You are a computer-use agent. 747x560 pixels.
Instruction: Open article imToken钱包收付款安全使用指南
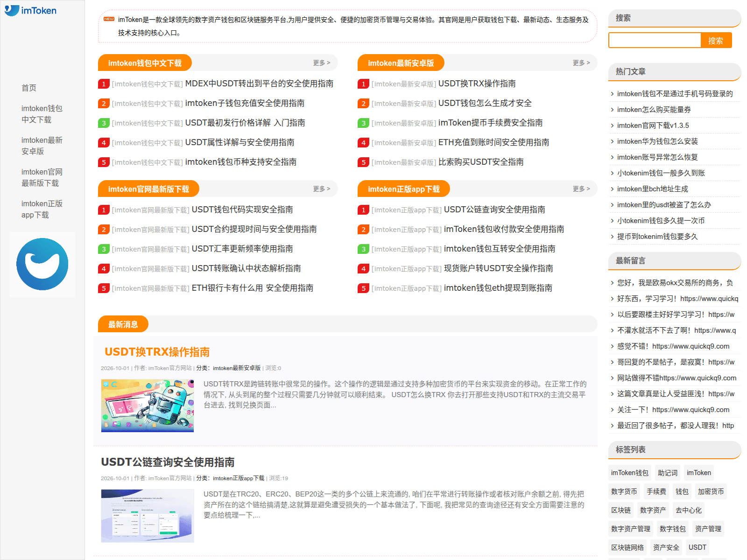[x=504, y=229]
